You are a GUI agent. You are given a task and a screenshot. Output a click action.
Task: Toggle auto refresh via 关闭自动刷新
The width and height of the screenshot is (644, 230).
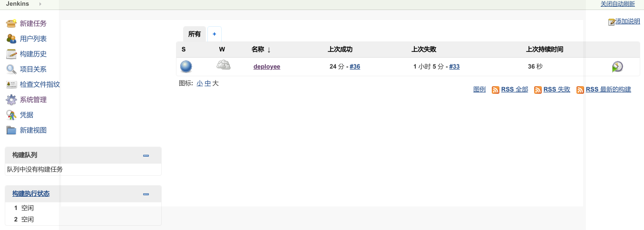[617, 4]
